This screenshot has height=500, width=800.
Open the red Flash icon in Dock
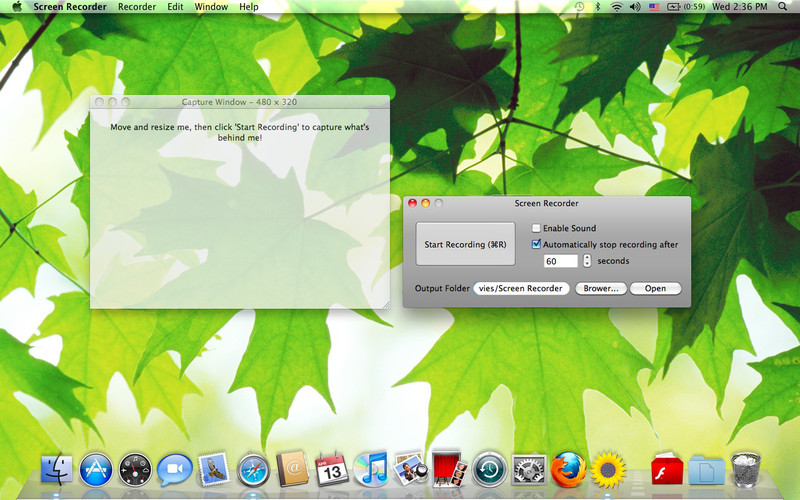[x=667, y=469]
